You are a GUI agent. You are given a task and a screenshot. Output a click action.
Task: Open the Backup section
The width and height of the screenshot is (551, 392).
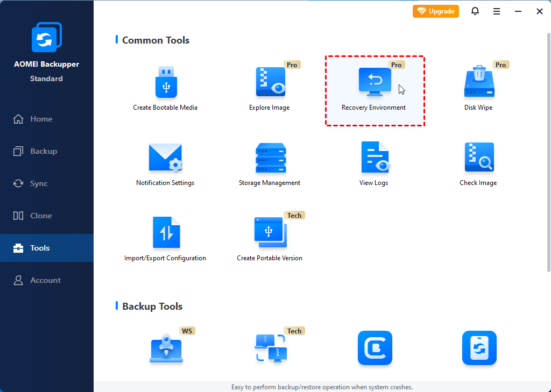point(47,152)
